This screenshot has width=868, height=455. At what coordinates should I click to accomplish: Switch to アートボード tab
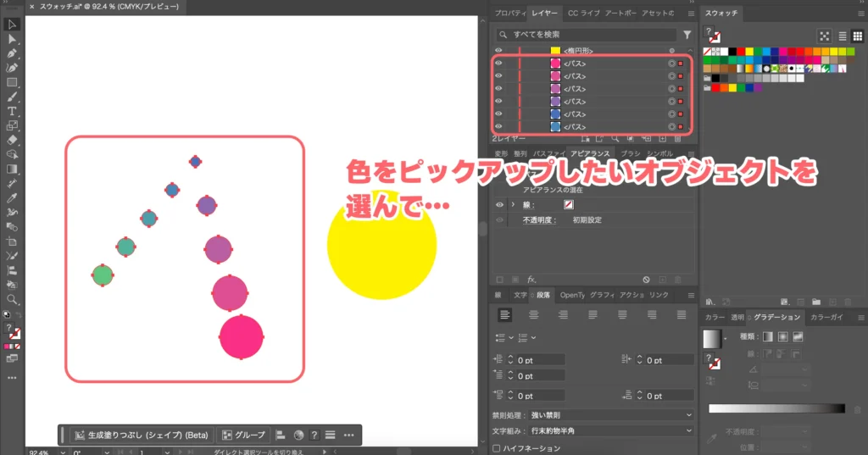tap(620, 14)
